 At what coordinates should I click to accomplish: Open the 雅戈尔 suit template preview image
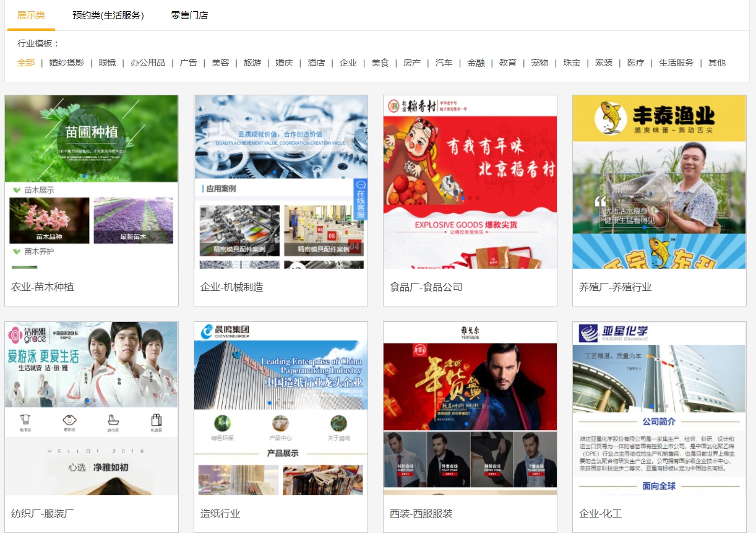point(470,409)
